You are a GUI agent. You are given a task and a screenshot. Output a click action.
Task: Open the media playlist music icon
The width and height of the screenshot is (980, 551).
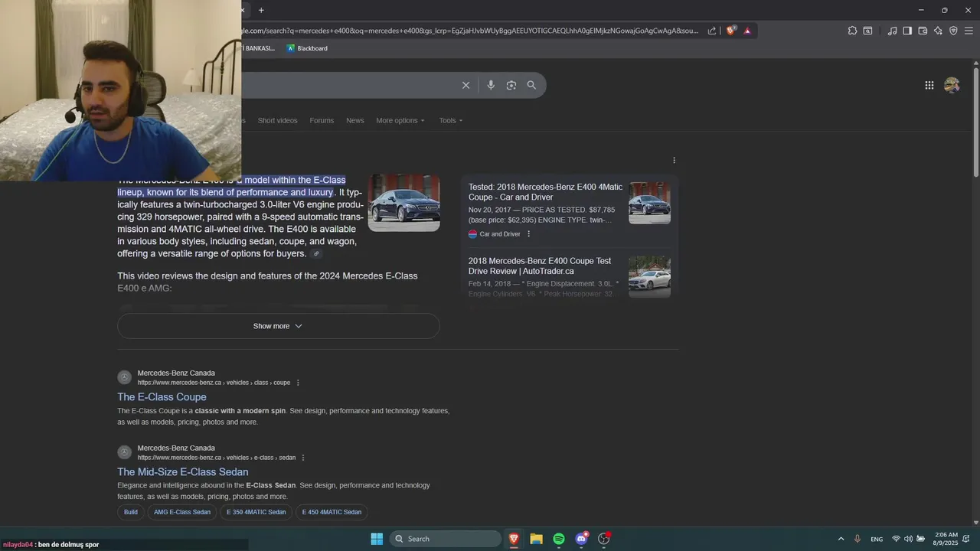pos(892,31)
